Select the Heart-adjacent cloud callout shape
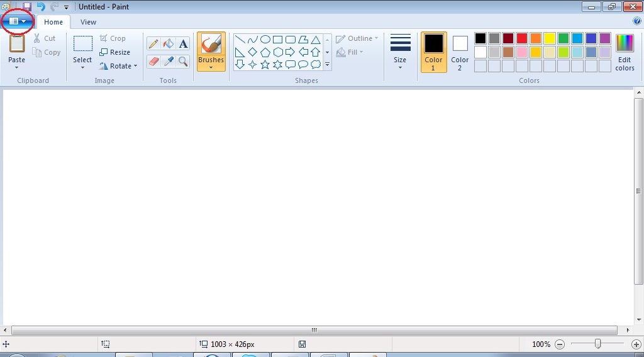This screenshot has width=644, height=357. coord(316,65)
